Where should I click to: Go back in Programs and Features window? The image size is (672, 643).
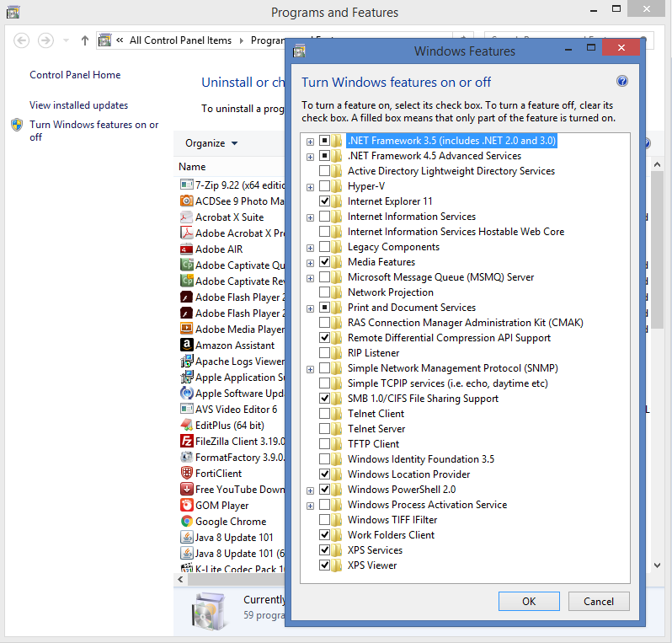21,40
